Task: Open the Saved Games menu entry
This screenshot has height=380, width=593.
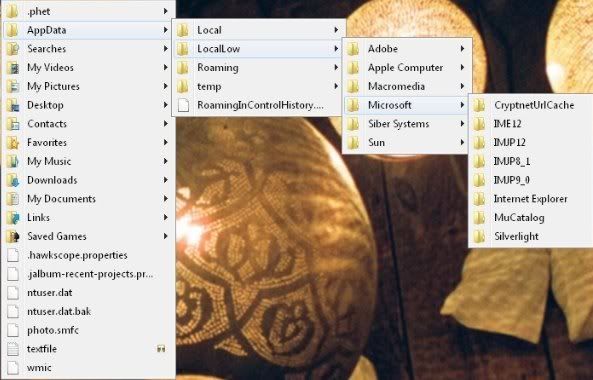Action: pyautogui.click(x=88, y=236)
